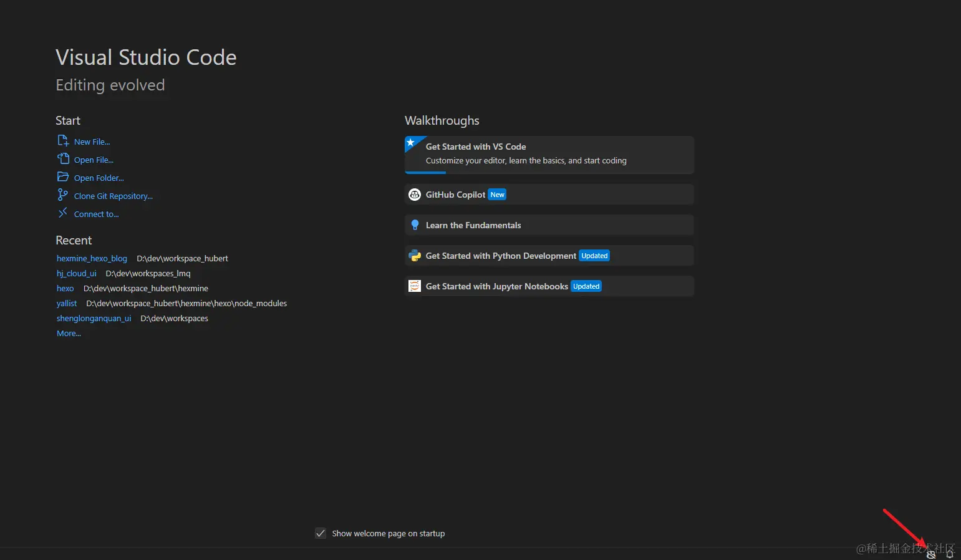Click the Open Folder... link
The height and width of the screenshot is (560, 961).
click(x=99, y=178)
